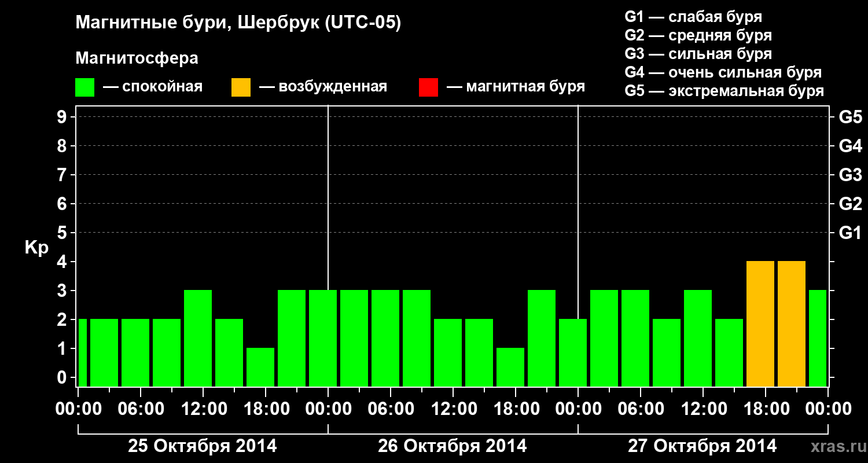Image resolution: width=868 pixels, height=463 pixels.
Task: Click the '— возбужденная' legend label
Action: point(323,87)
